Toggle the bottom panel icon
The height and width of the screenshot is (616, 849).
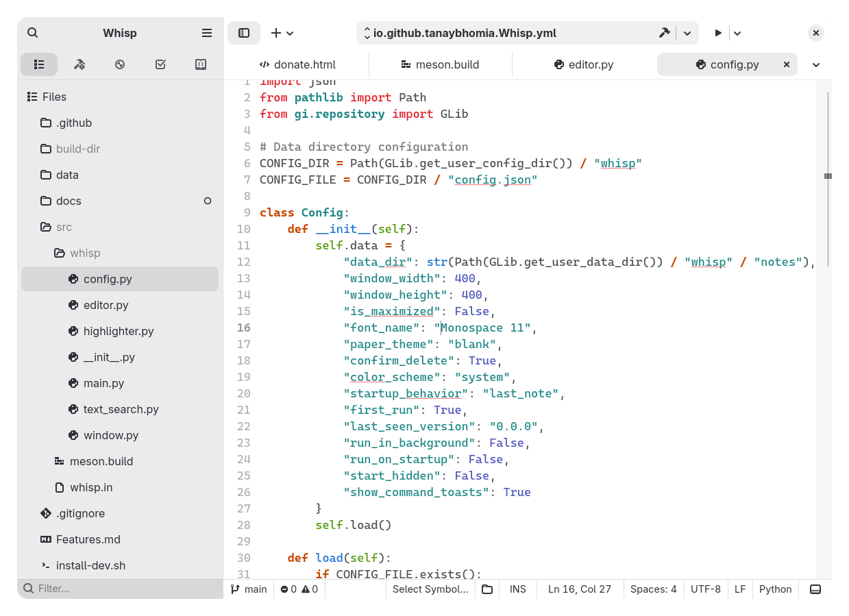(815, 589)
